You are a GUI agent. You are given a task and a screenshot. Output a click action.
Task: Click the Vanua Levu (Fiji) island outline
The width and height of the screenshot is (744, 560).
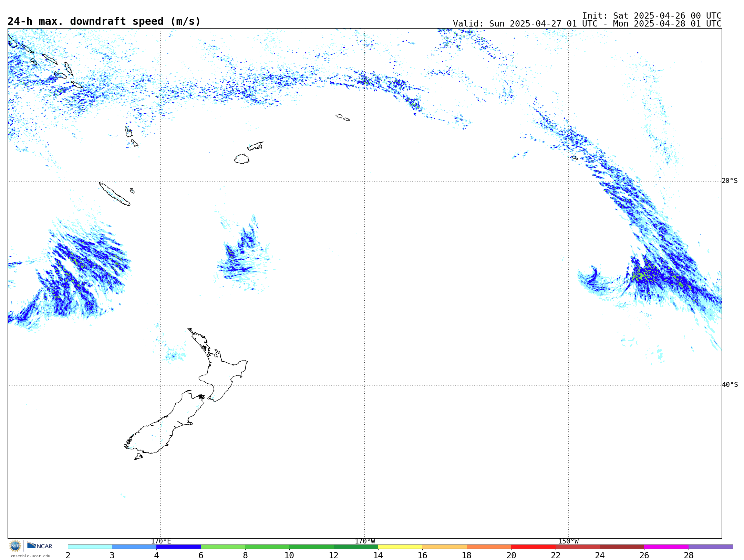255,146
